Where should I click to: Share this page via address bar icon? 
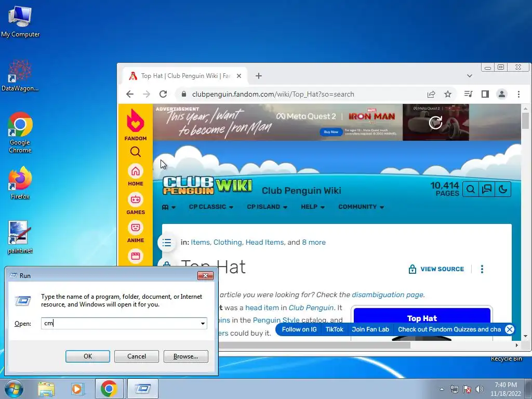point(431,94)
